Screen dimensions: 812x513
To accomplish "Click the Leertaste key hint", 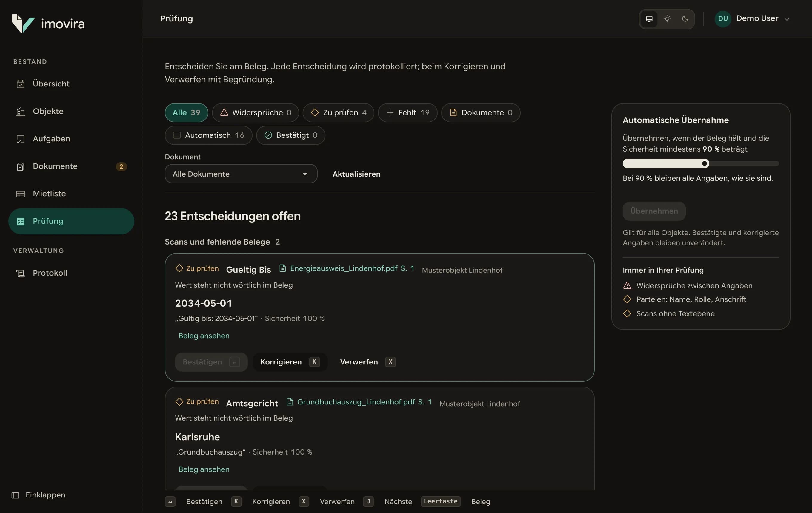I will 441,502.
